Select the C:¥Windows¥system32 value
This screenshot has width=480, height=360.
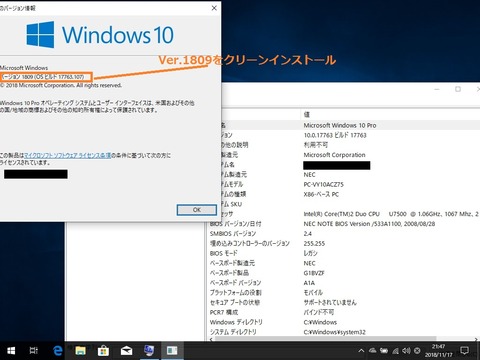coord(334,332)
